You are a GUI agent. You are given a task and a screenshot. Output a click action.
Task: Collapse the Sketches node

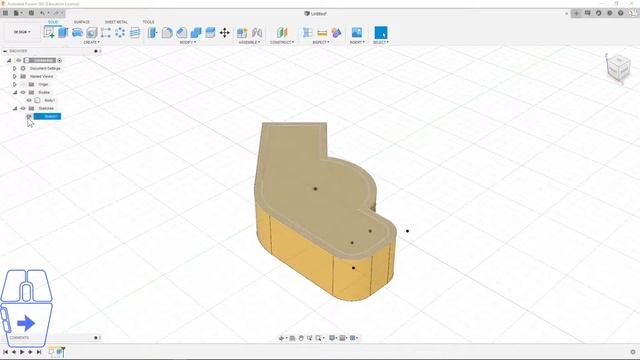[x=15, y=108]
